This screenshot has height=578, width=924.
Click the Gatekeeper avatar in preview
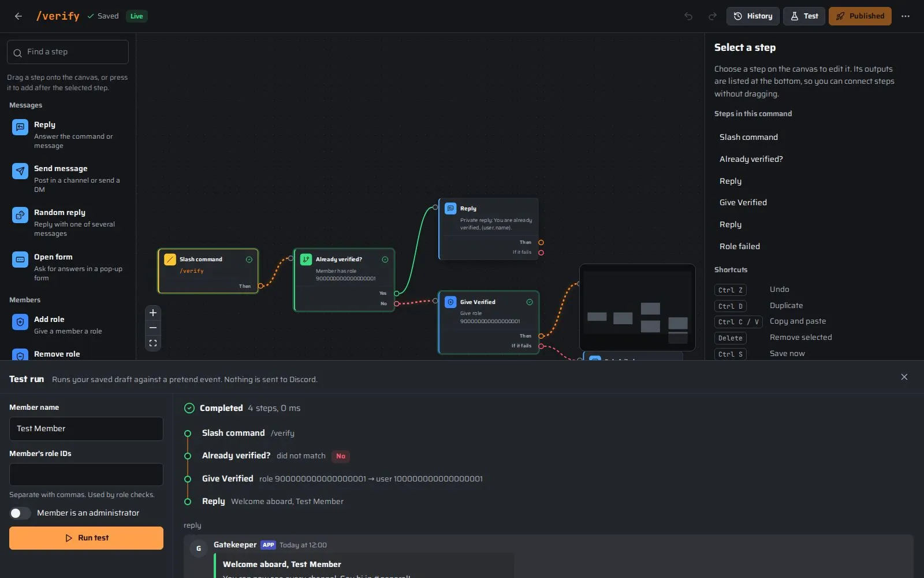coord(199,549)
